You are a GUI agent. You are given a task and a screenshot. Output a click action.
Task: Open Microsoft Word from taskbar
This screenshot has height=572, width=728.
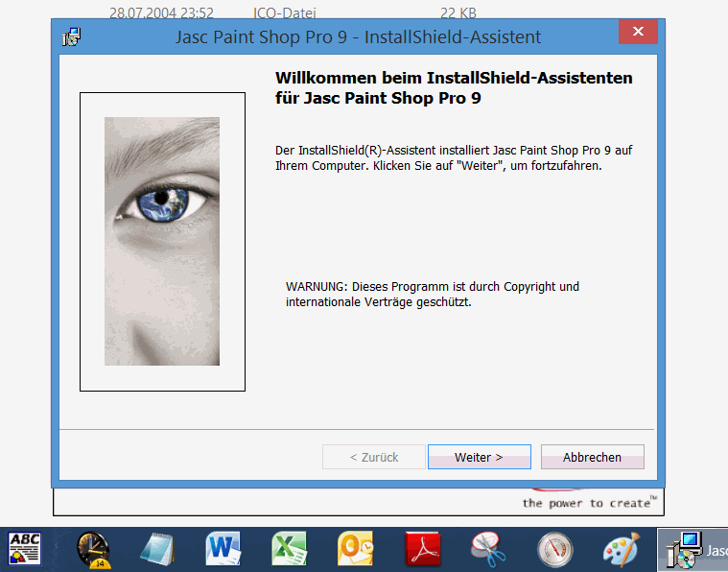click(x=223, y=550)
